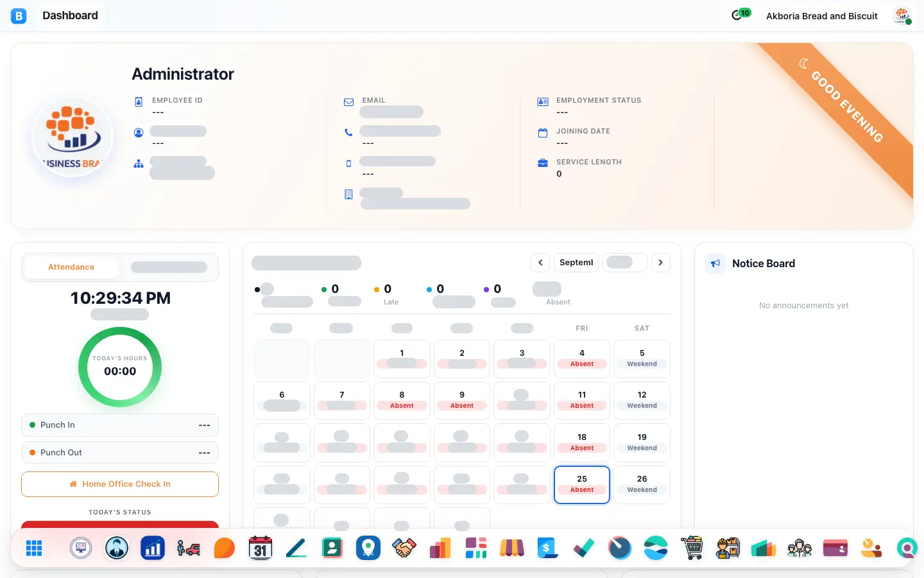Screen dimensions: 924x578
Task: Go to next month in calendar
Action: pos(661,263)
